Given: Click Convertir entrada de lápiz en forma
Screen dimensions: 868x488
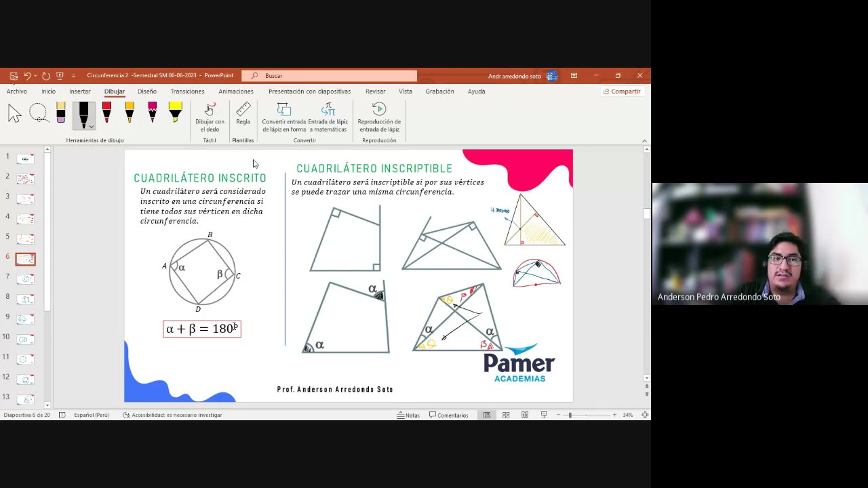Looking at the screenshot, I should [x=284, y=118].
